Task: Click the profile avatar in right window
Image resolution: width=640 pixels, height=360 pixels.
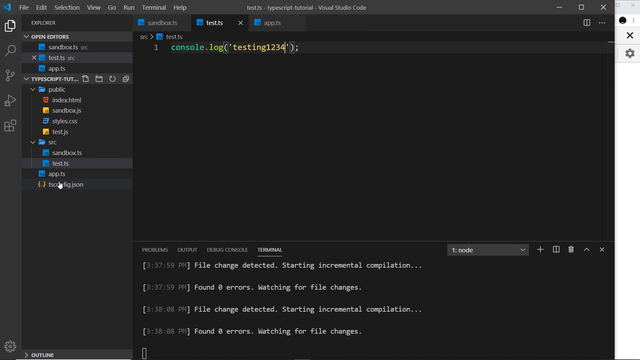Action: pyautogui.click(x=622, y=20)
